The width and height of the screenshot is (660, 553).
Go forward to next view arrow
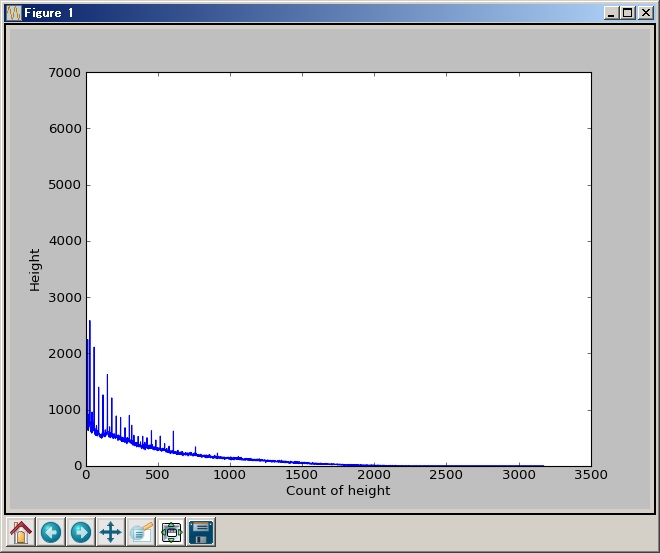click(81, 532)
